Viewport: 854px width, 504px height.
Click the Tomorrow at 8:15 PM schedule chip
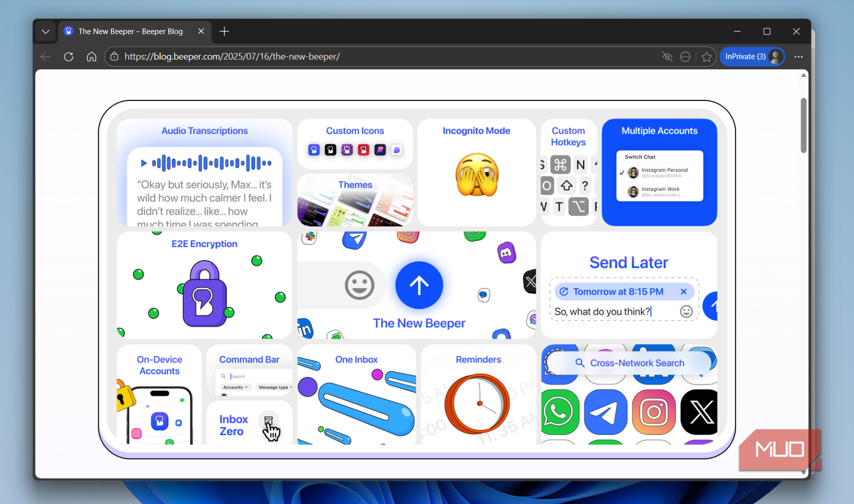click(x=625, y=292)
